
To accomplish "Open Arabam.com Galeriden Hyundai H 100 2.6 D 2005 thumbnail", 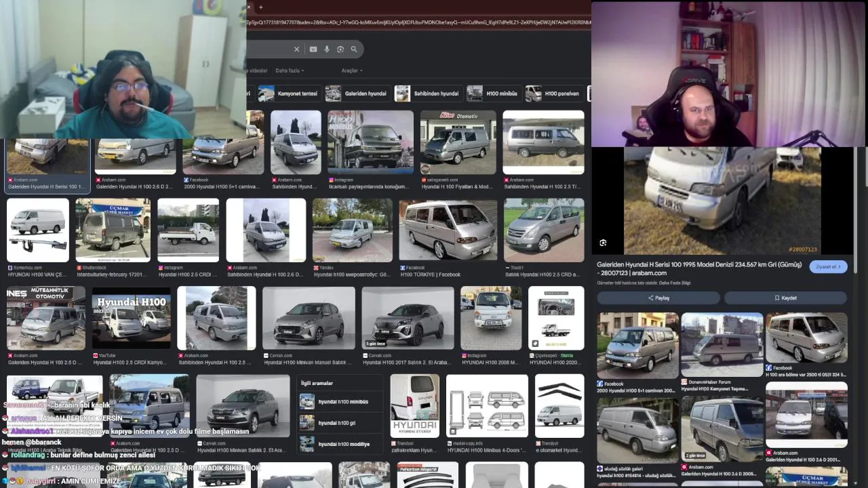I will [x=722, y=430].
